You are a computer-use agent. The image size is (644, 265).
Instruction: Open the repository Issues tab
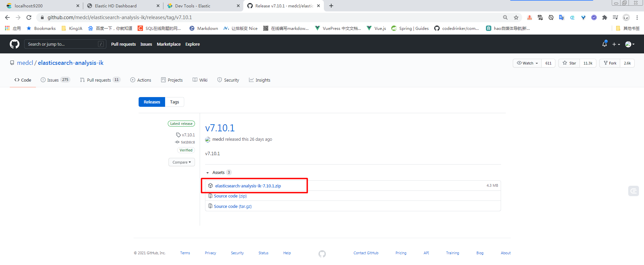55,80
